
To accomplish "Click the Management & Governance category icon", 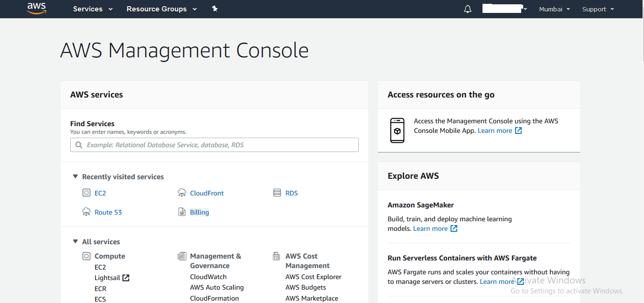I will (182, 256).
